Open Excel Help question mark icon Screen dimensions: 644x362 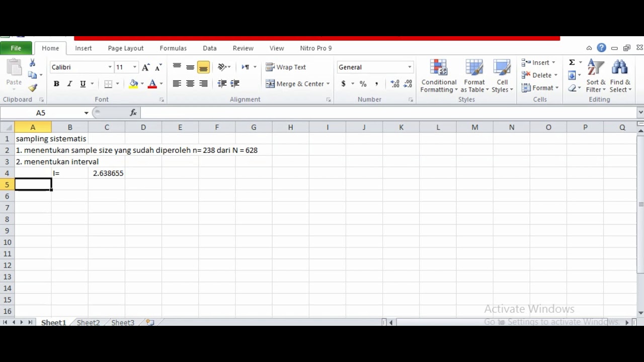coord(601,48)
